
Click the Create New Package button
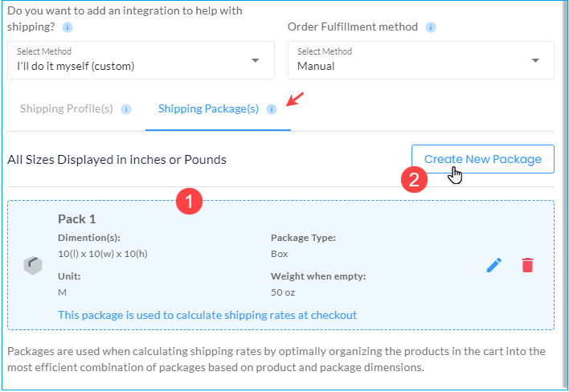pyautogui.click(x=483, y=159)
